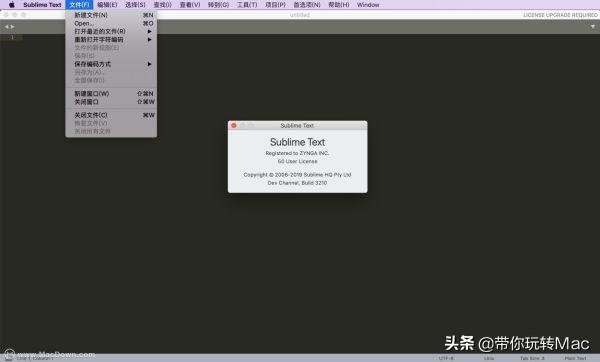
Task: Open the Apple menu
Action: [11, 5]
